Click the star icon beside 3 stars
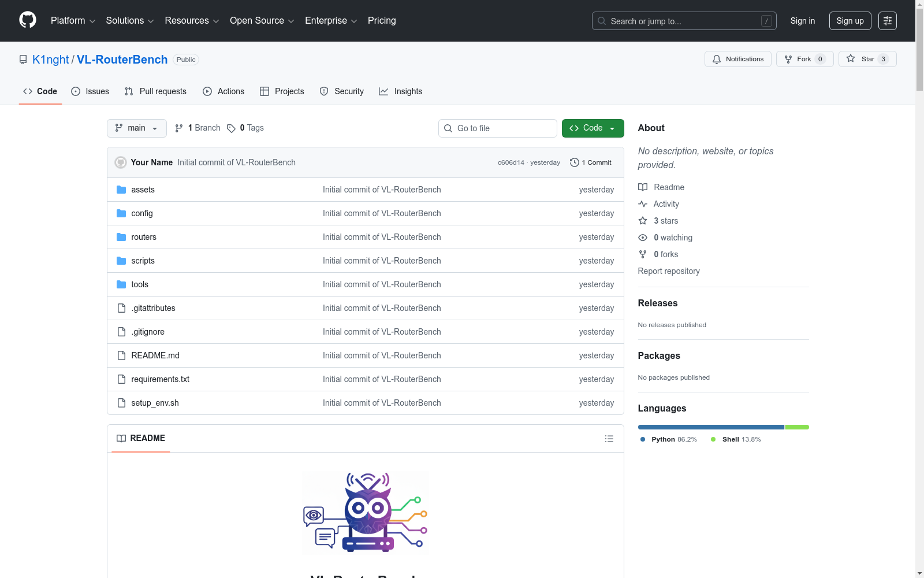This screenshot has width=924, height=578. 643,221
